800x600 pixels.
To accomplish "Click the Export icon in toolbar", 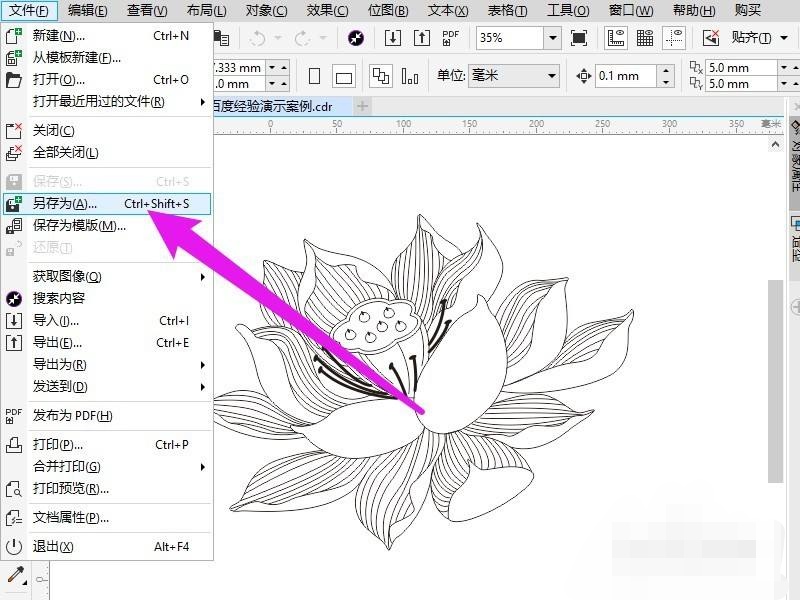I will click(x=421, y=38).
